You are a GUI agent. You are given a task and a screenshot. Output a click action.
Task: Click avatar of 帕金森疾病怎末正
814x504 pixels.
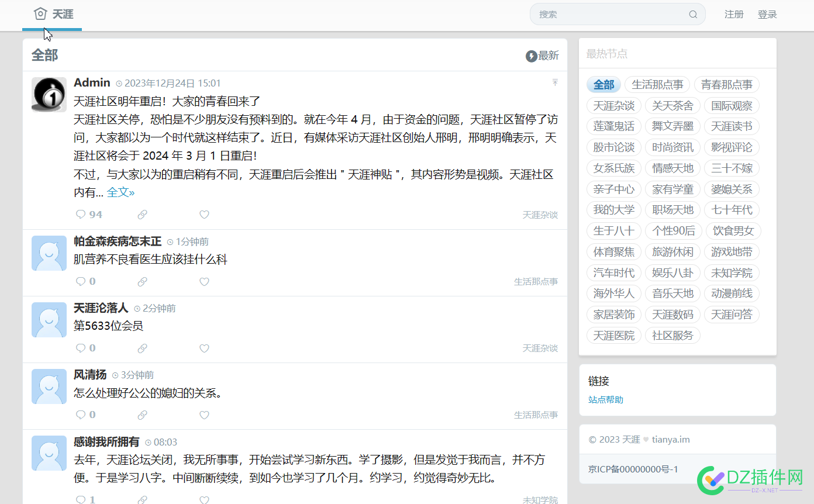click(49, 253)
